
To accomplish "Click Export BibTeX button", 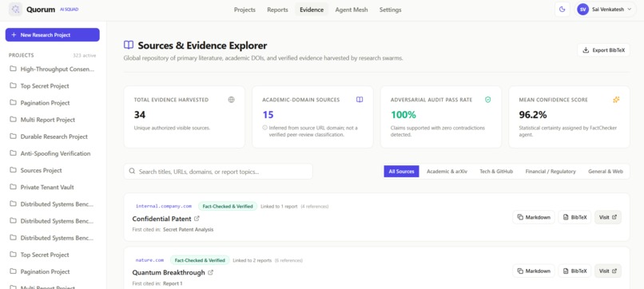I will coord(603,50).
